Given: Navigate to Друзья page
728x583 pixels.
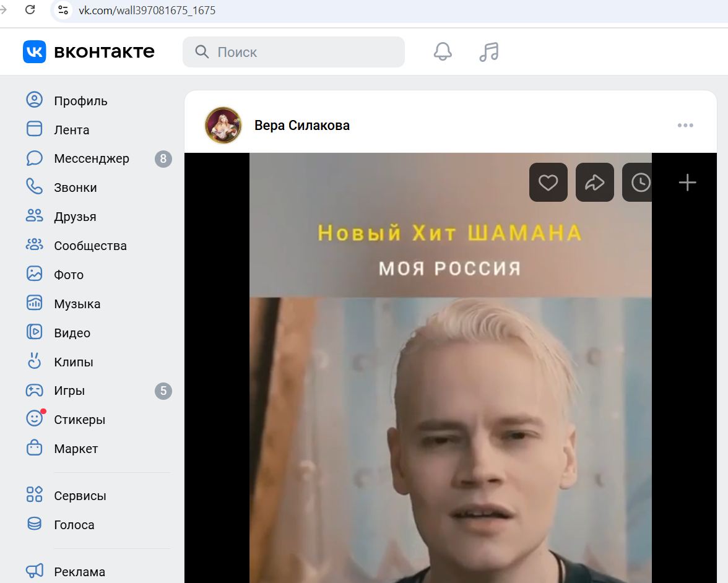Looking at the screenshot, I should (75, 217).
